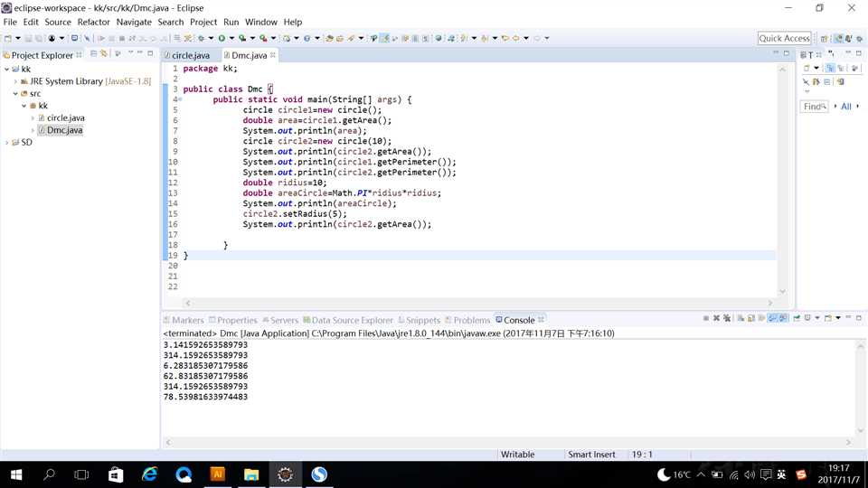This screenshot has width=868, height=488.
Task: Click the All link in Task List
Action: [846, 107]
